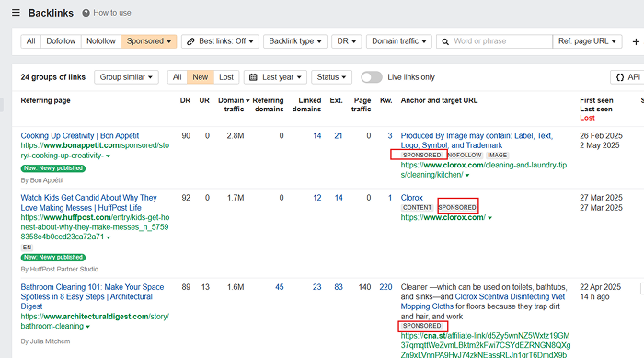This screenshot has height=358, width=644.
Task: Open the Last year date dropdown
Action: (x=275, y=77)
